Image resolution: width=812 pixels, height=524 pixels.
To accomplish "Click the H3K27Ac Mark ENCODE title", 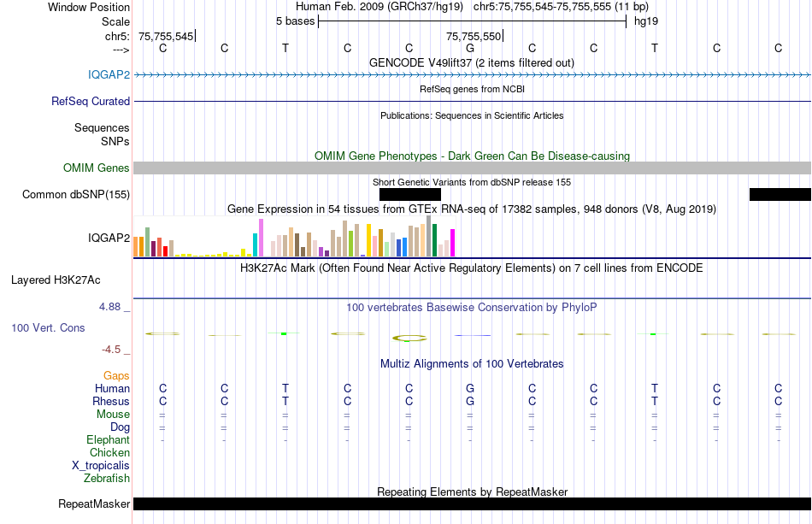I will point(472,268).
